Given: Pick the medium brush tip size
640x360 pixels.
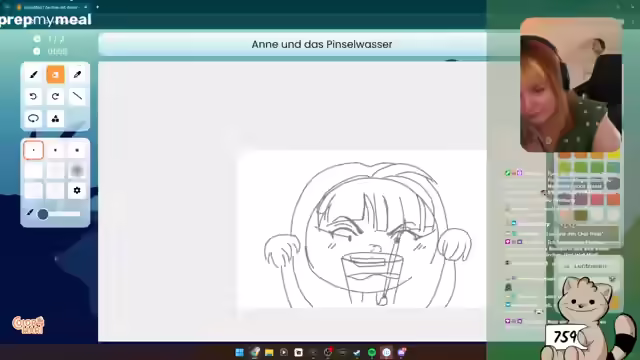Looking at the screenshot, I should pyautogui.click(x=55, y=150).
